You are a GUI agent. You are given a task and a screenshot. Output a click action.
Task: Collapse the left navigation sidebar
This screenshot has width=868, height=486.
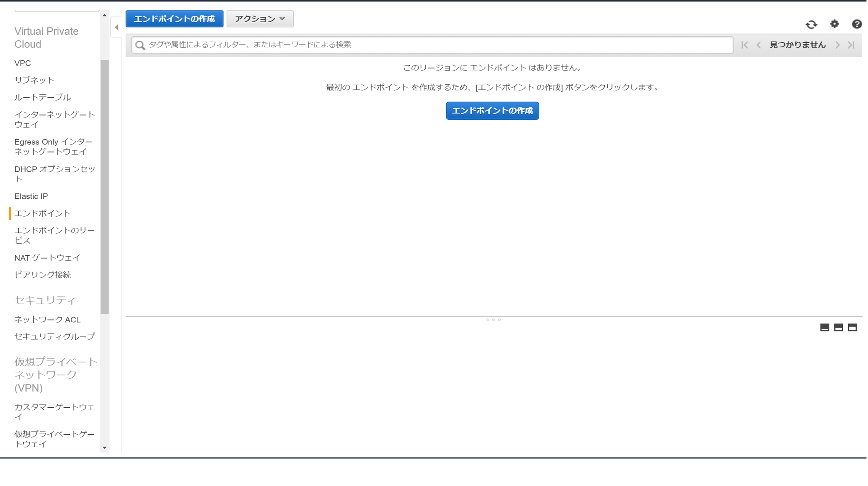pyautogui.click(x=117, y=27)
